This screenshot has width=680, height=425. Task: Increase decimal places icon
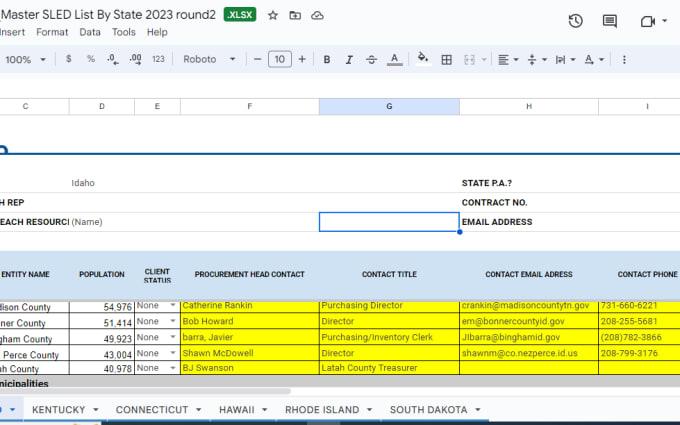point(135,59)
